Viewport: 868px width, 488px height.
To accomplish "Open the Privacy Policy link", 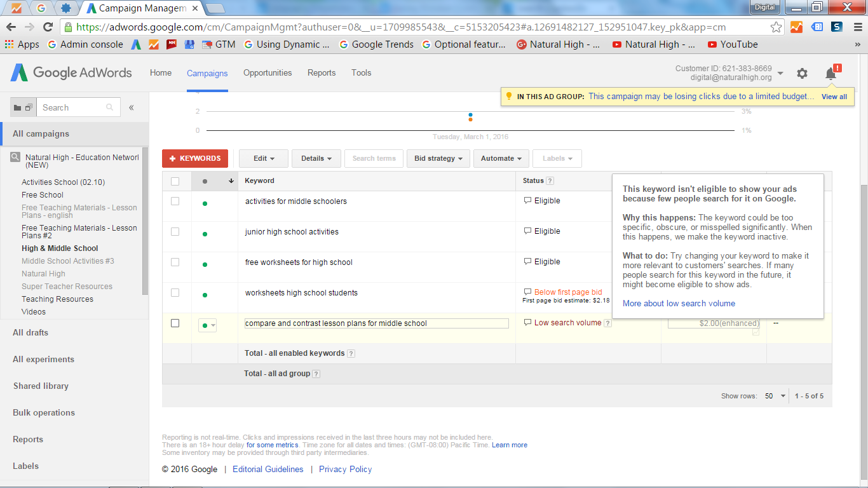I will tap(346, 469).
